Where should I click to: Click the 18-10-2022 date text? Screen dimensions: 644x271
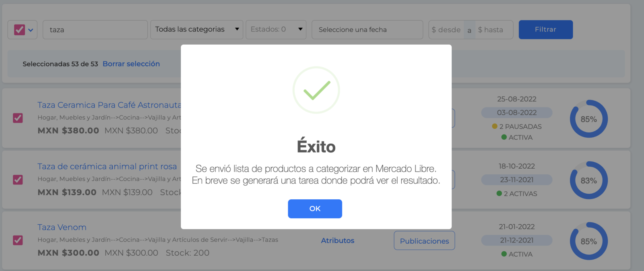pyautogui.click(x=517, y=166)
